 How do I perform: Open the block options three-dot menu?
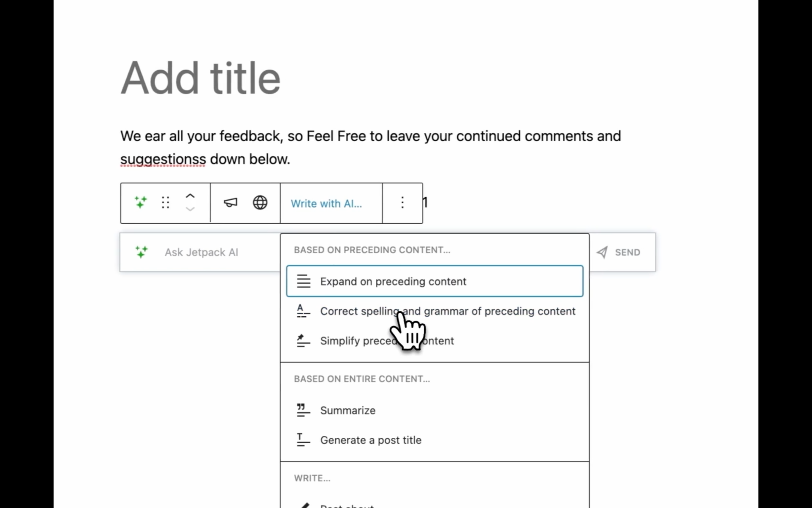tap(402, 203)
